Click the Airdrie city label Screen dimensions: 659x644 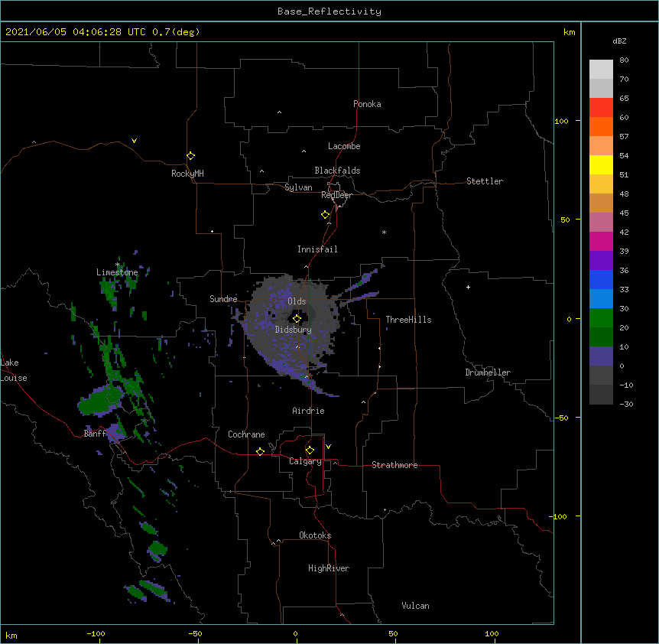[x=309, y=411]
